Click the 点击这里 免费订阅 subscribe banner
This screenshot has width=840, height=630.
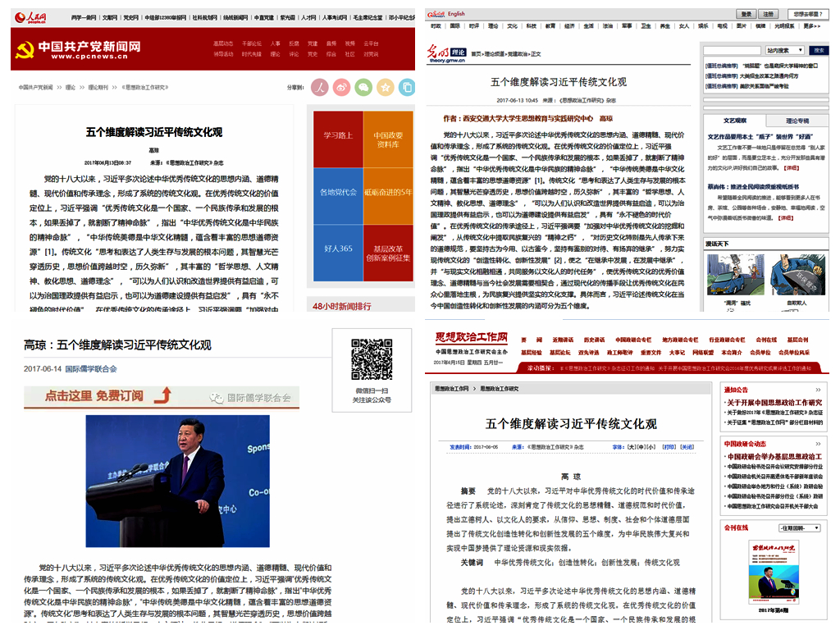pyautogui.click(x=162, y=396)
